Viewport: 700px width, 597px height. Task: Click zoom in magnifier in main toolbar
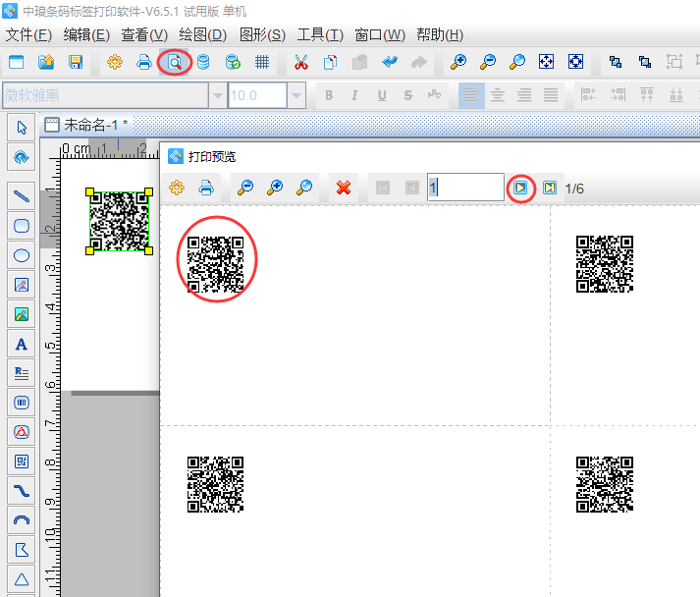click(458, 62)
